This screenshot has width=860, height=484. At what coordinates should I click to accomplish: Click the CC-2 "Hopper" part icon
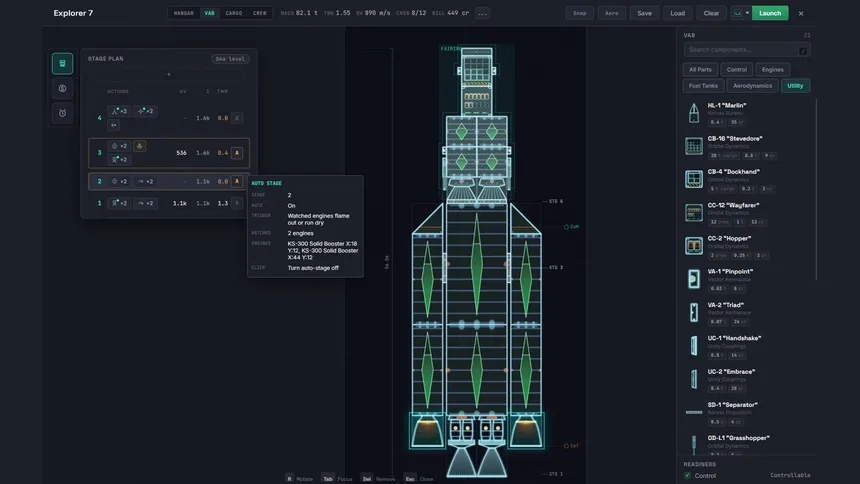694,246
